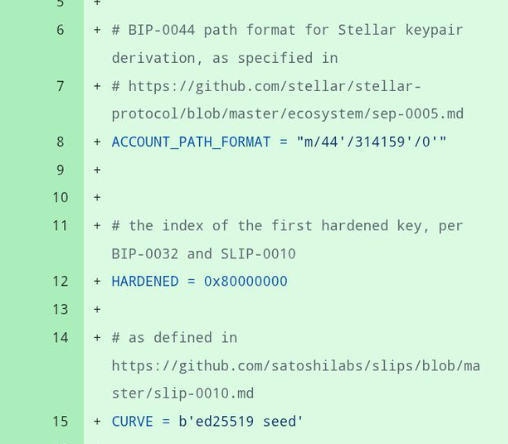Click the BIP-0044 path format comment
Viewport: 508px width, 444px height.
coord(287,44)
